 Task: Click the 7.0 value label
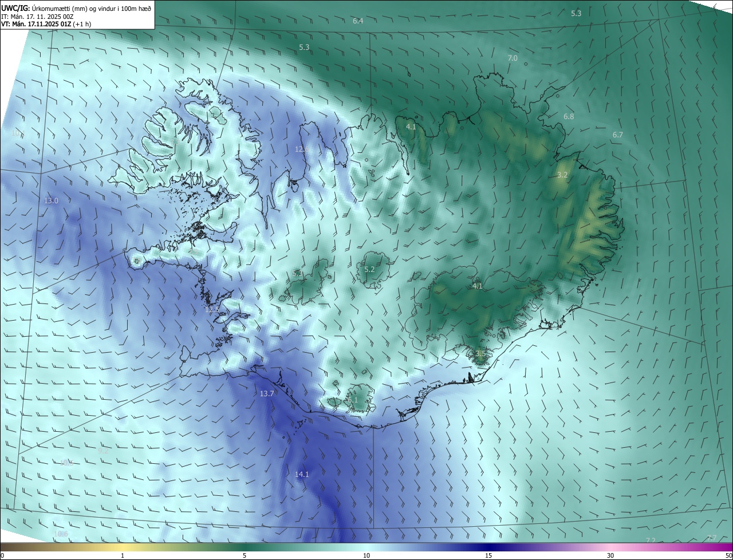click(513, 58)
